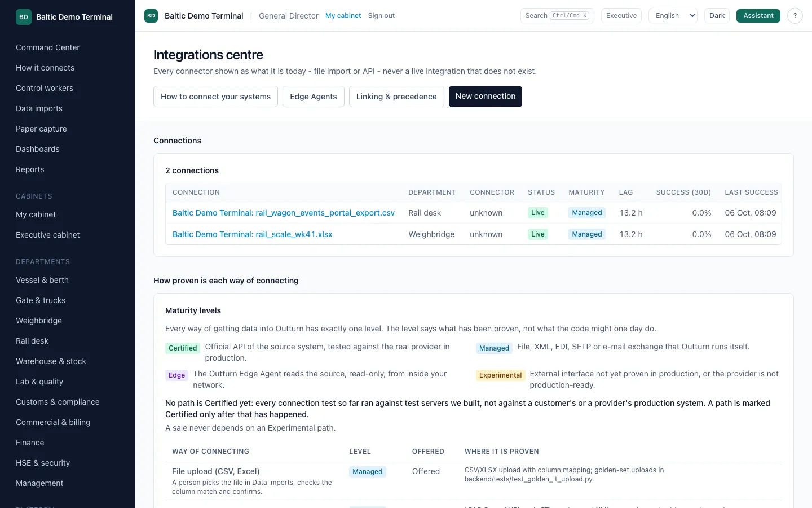Open rail_wagon_events_portal_export.csv connection
This screenshot has width=812, height=508.
pyautogui.click(x=284, y=213)
